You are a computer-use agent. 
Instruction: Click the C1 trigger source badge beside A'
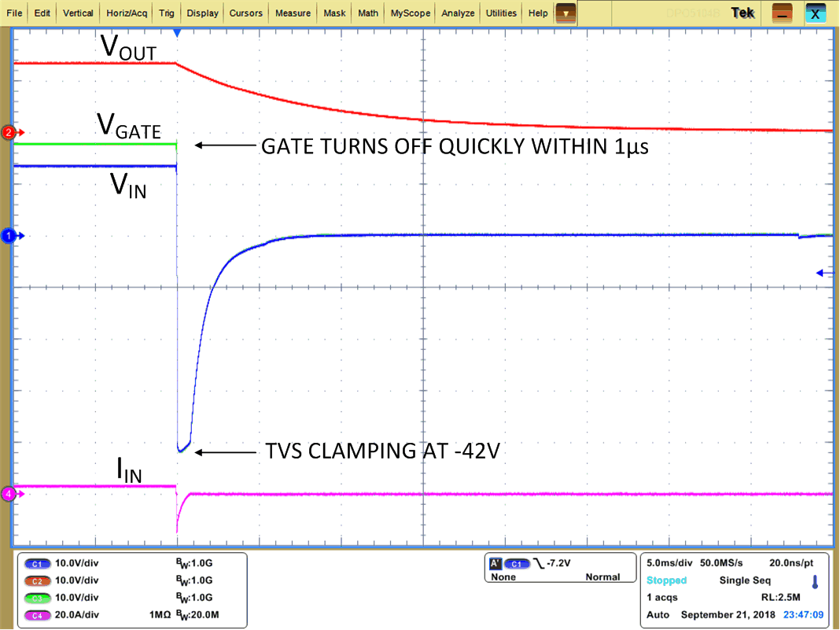(517, 562)
